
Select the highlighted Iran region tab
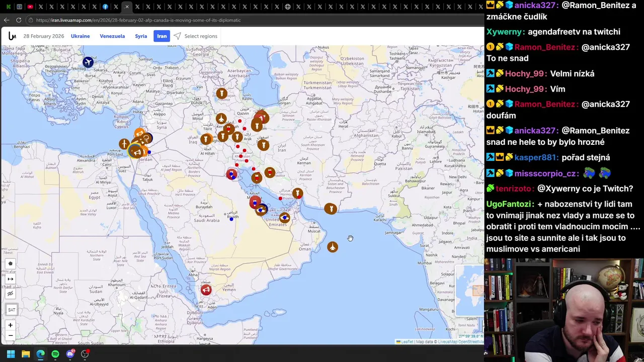coord(162,36)
